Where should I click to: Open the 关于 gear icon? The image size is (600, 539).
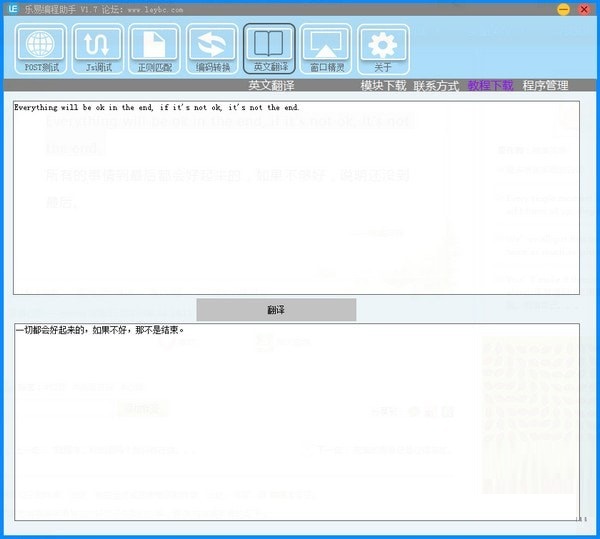(383, 49)
